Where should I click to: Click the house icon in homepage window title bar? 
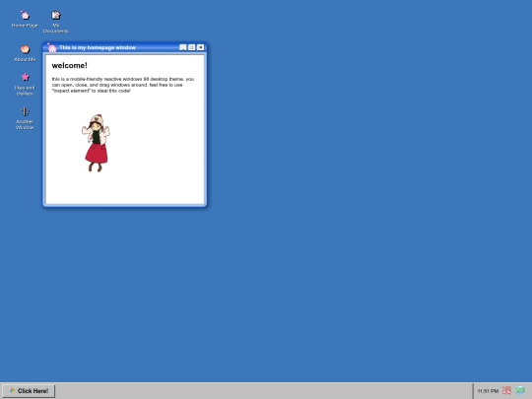click(x=51, y=48)
